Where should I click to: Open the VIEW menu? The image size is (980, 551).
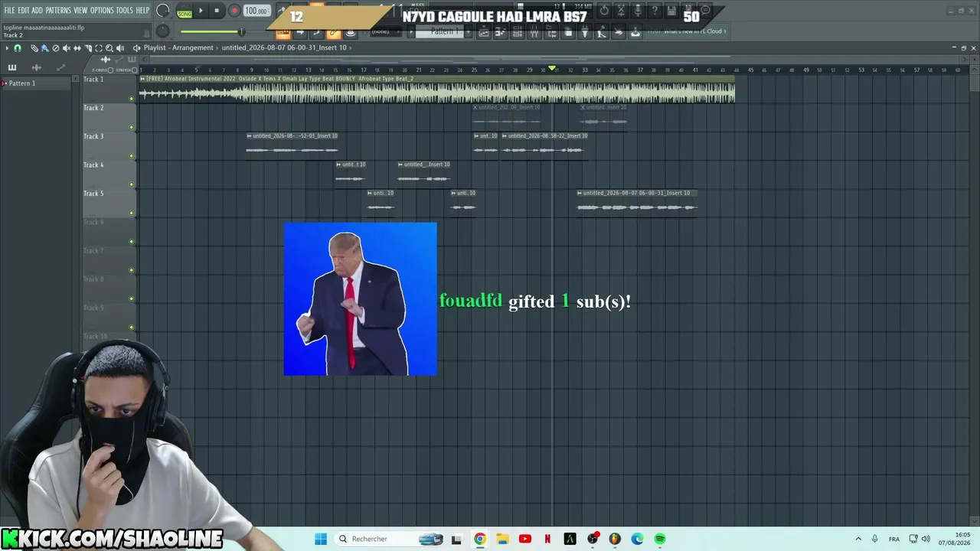coord(80,11)
